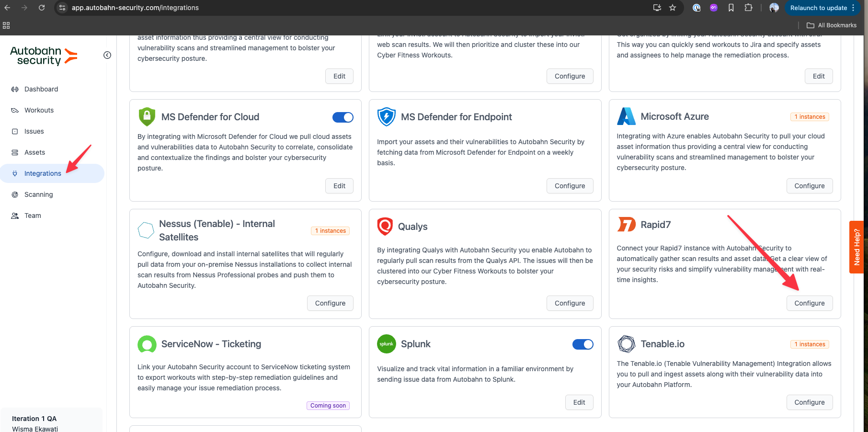Click the Assets sidebar icon

coord(15,152)
